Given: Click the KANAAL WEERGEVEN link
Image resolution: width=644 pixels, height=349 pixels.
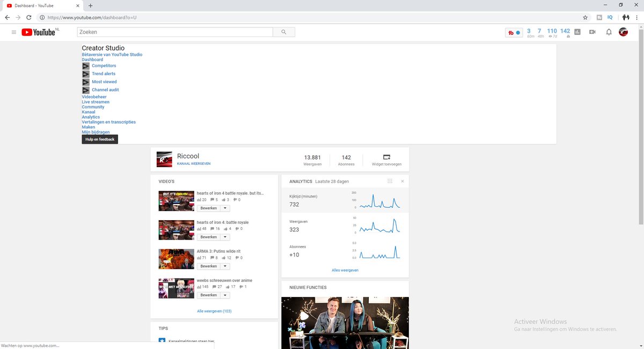Looking at the screenshot, I should point(194,163).
